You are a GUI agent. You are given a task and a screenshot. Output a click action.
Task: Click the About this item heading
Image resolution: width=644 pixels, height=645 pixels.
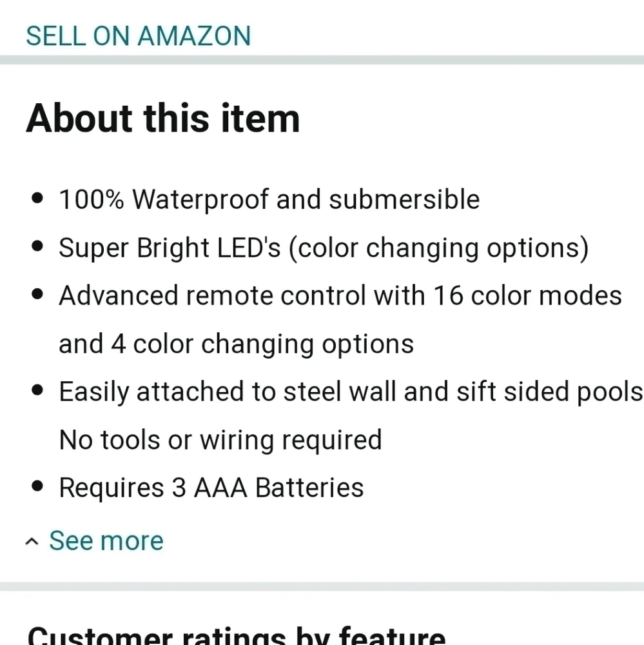(x=163, y=119)
